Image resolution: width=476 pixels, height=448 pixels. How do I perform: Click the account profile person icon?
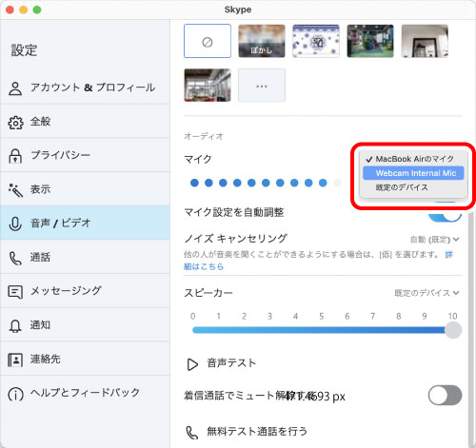(15, 88)
